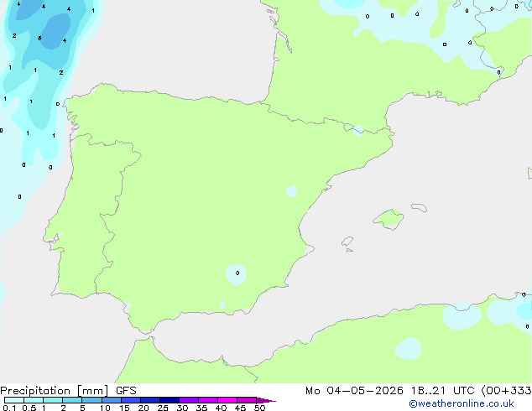The image size is (532, 411).
Task: Click the legend scale label '30'
Action: pos(182,408)
